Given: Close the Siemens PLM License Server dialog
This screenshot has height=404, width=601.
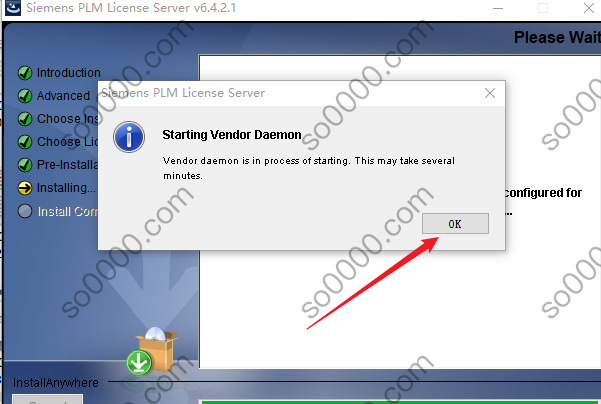Looking at the screenshot, I should [489, 93].
